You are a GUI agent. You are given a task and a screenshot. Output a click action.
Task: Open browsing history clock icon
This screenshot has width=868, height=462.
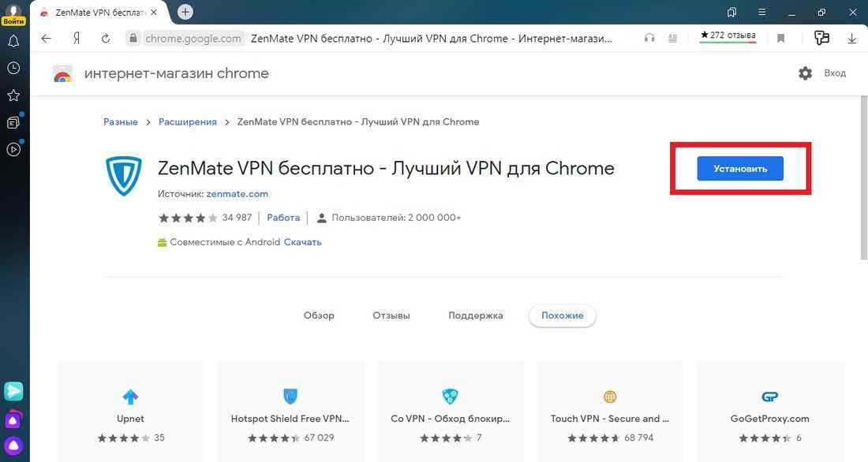(x=13, y=69)
